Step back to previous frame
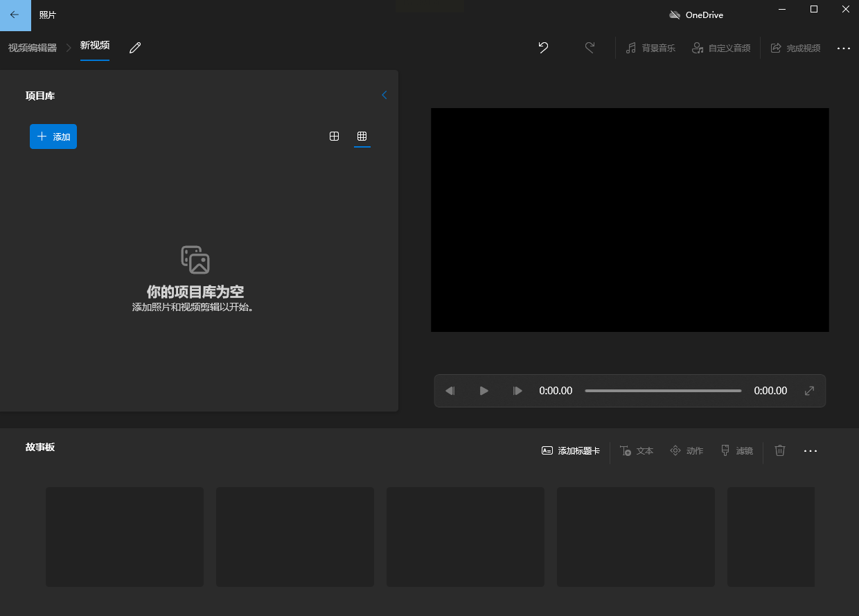The height and width of the screenshot is (616, 859). pyautogui.click(x=450, y=391)
